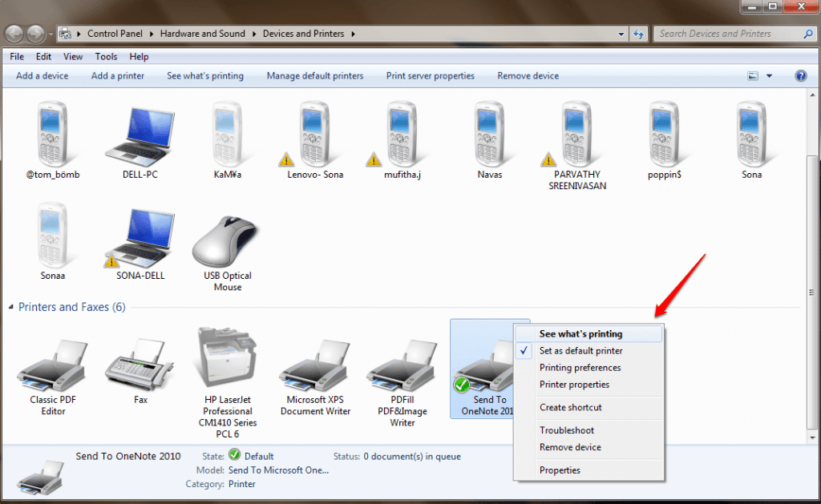Expand Hardware and Sound breadcrumb arrow

click(253, 34)
